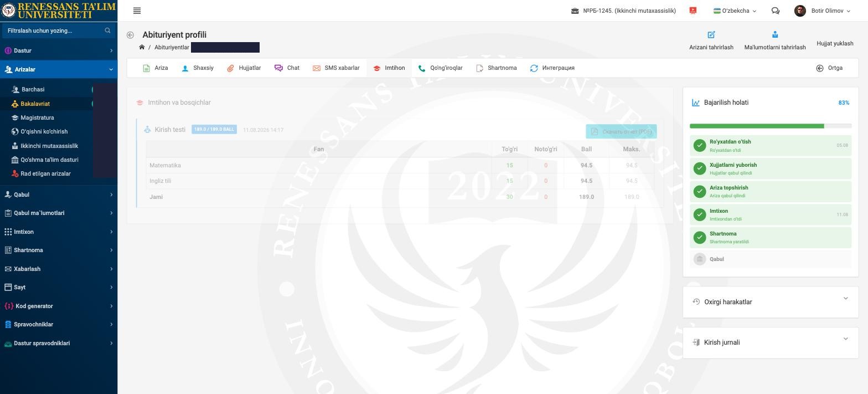Expand the sidebar Shartnoma menu
The image size is (868, 394).
(x=59, y=250)
